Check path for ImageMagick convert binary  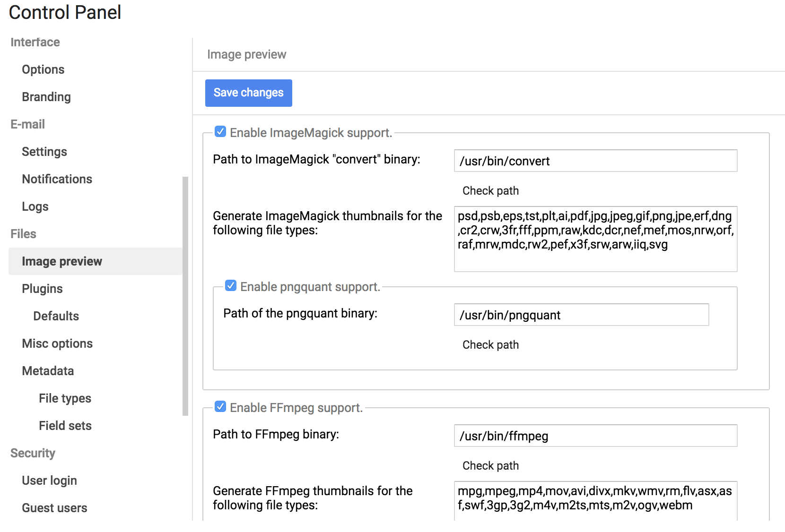coord(490,191)
